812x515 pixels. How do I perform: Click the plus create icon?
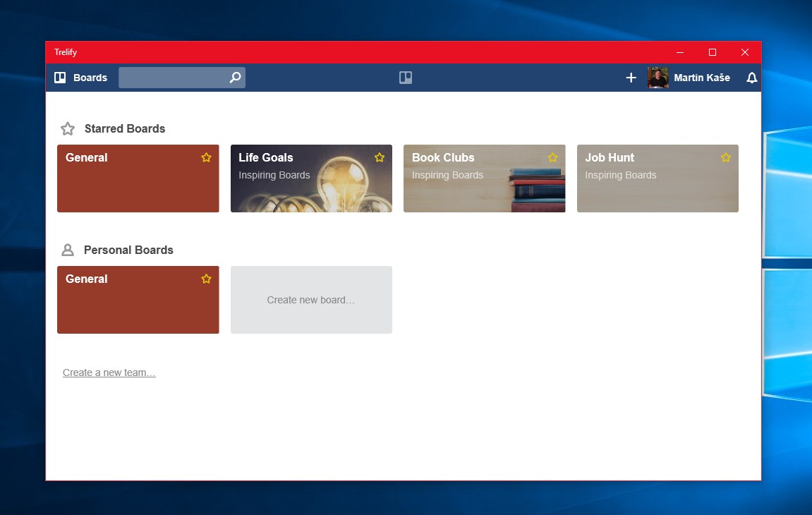pyautogui.click(x=631, y=78)
